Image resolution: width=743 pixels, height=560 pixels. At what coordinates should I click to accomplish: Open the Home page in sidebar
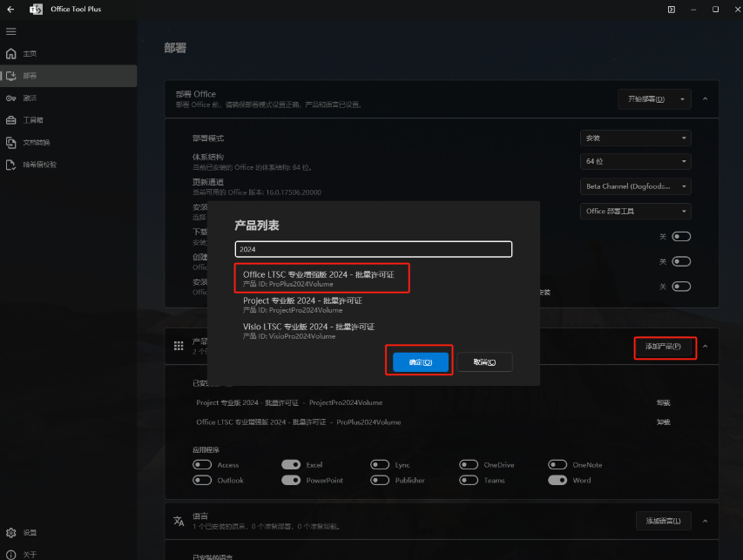pos(69,53)
